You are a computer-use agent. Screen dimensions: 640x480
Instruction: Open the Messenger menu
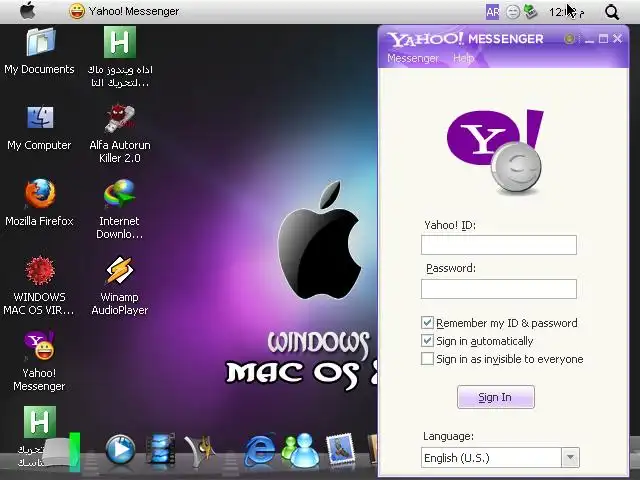[413, 58]
